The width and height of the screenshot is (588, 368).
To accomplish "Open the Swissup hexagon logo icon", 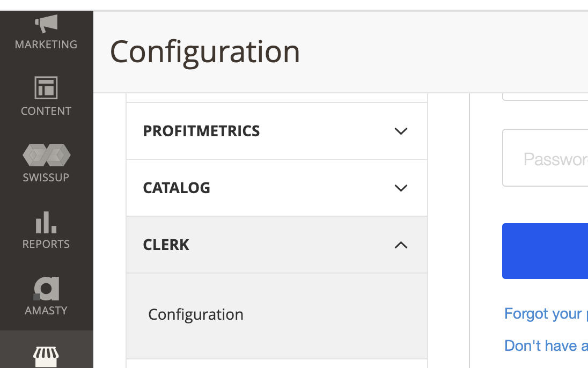I will 46,154.
